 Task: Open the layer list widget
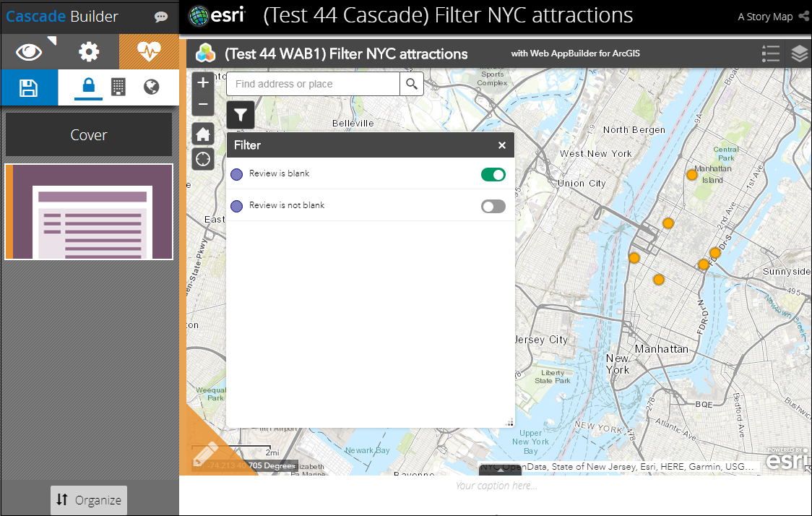tap(800, 53)
